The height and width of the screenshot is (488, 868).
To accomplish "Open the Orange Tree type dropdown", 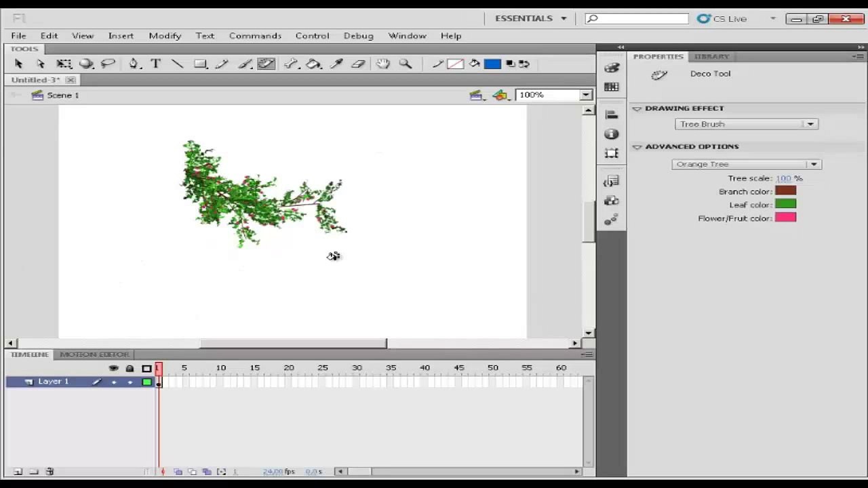I will click(747, 164).
